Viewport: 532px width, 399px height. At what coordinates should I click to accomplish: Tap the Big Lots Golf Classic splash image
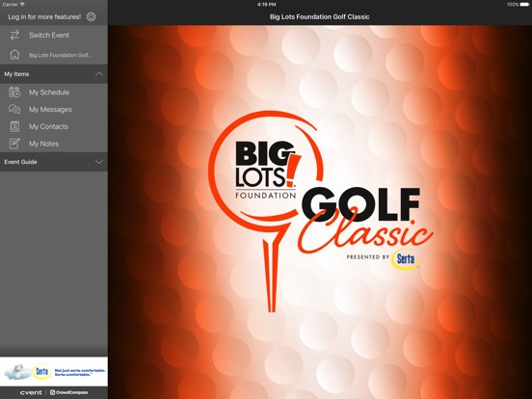(320, 212)
